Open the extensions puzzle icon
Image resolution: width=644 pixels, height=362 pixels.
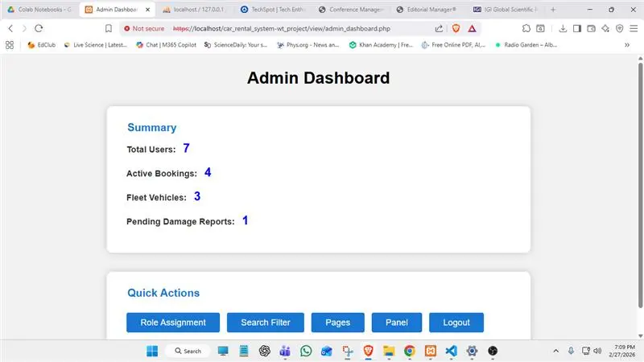tap(526, 28)
